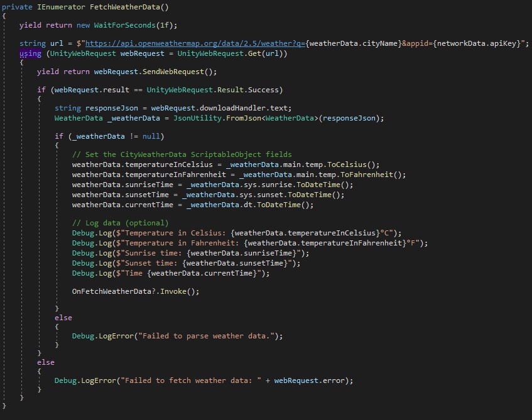
Task: Click OnFetchWeatherData?.Invoke() call
Action: [136, 291]
